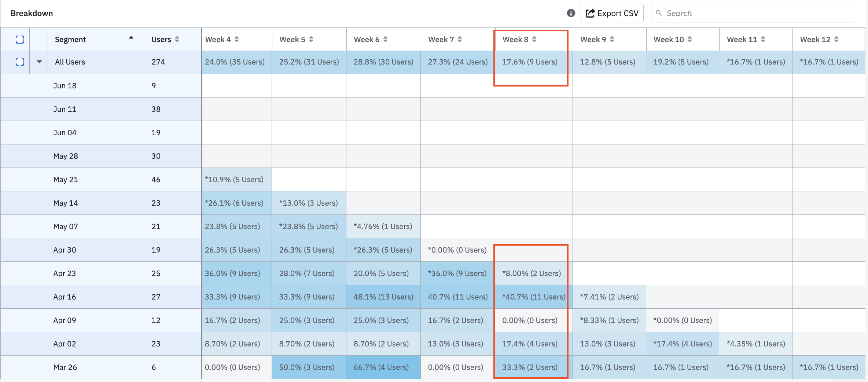The height and width of the screenshot is (382, 868).
Task: Select the All Users segment label
Action: click(x=70, y=62)
